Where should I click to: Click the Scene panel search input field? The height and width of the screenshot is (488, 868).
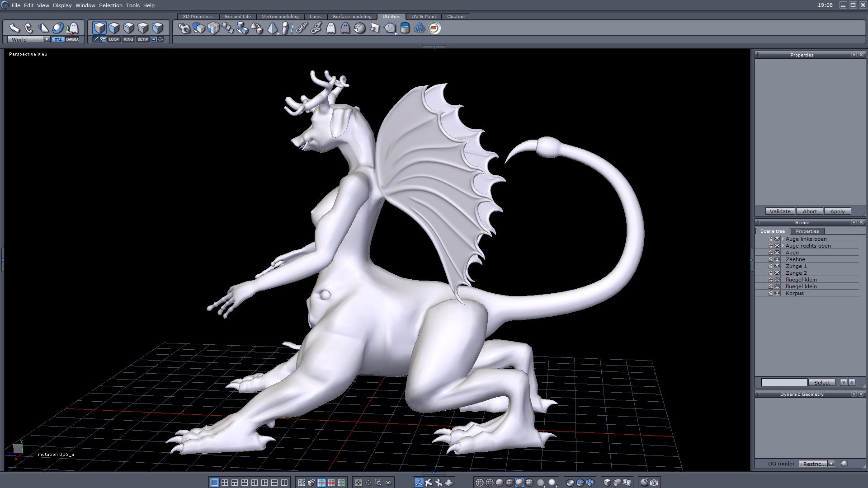click(784, 382)
